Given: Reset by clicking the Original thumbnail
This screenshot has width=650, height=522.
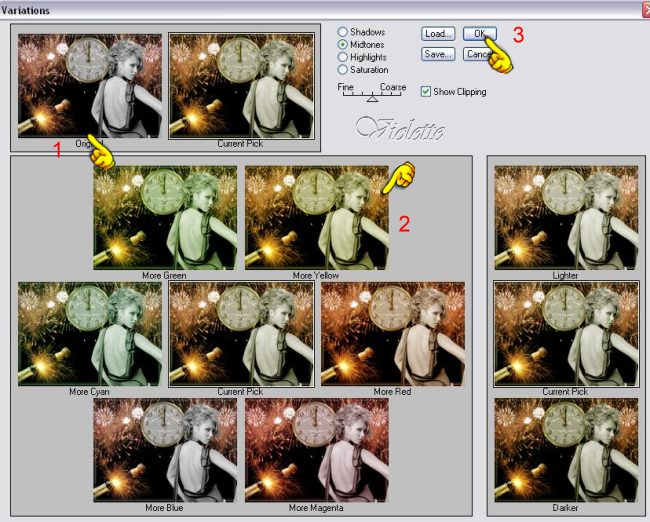Looking at the screenshot, I should 90,86.
